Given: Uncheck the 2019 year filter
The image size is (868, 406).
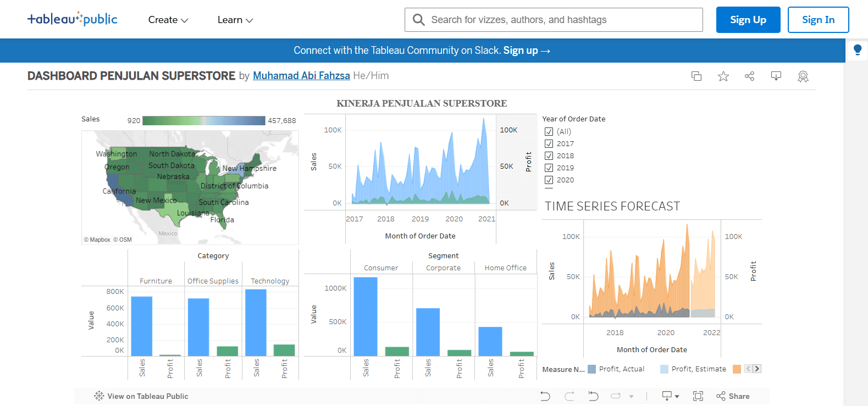Looking at the screenshot, I should coord(549,168).
